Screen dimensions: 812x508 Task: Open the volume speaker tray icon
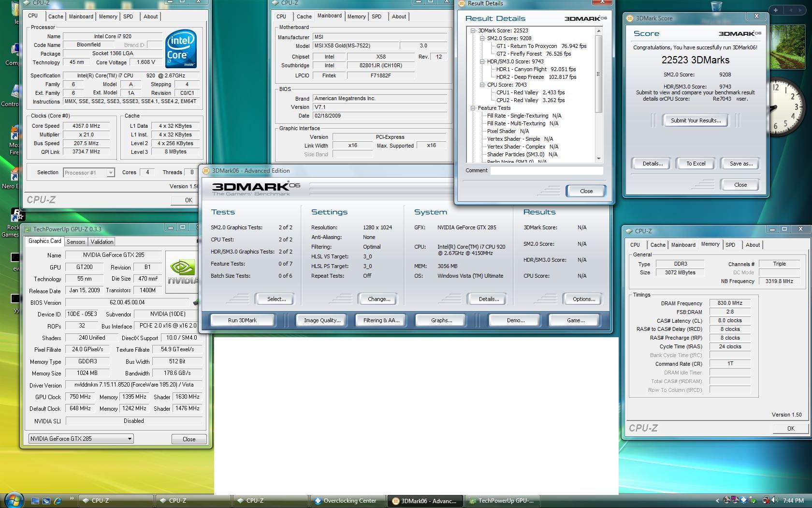pyautogui.click(x=775, y=500)
